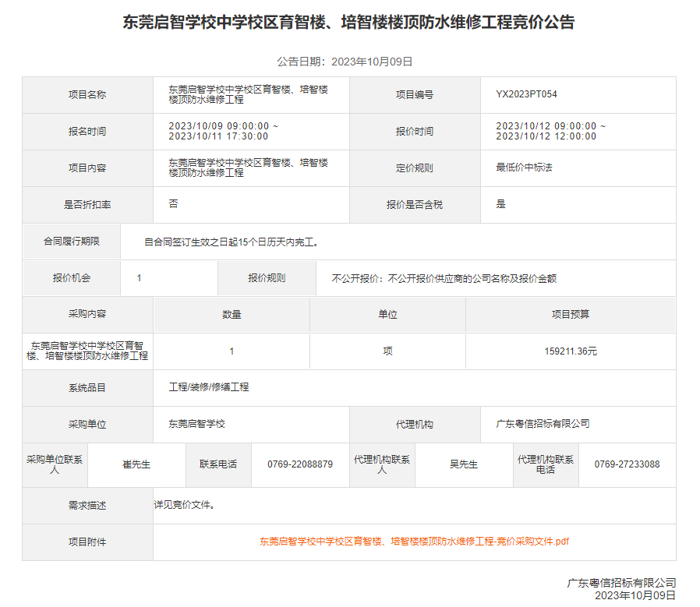
Task: Click the 报价是否含税 label
Action: point(415,204)
